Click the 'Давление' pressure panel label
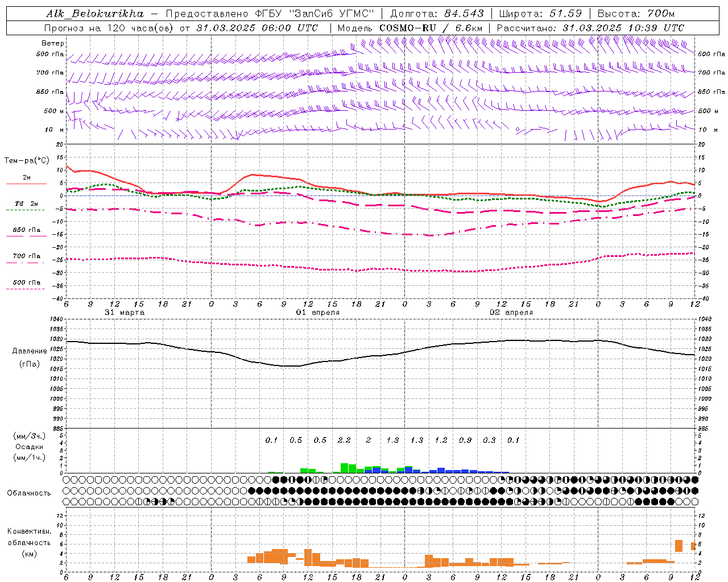This screenshot has height=582, width=728. 30,351
